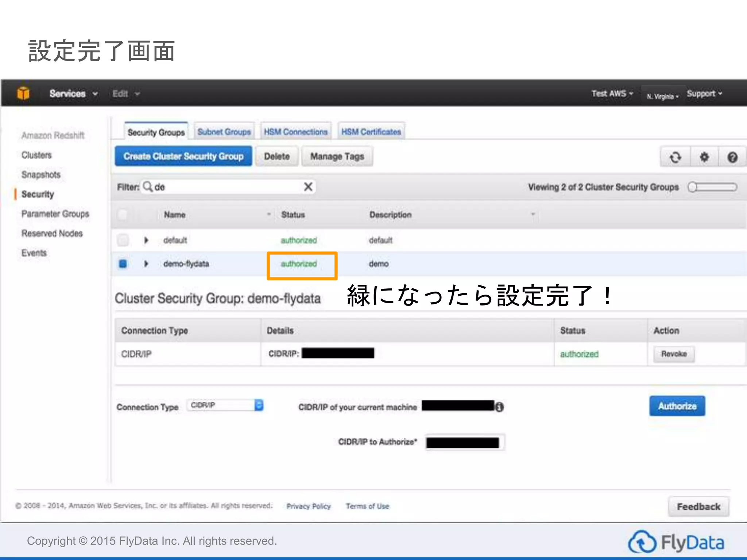
Task: Click Amazon Redshift sidebar heading
Action: (53, 135)
